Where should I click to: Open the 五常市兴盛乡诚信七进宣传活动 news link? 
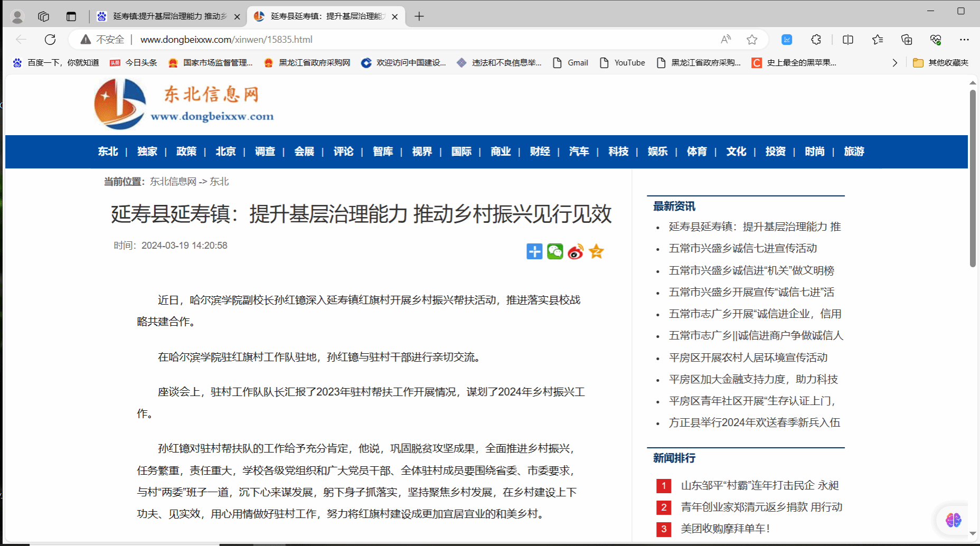click(742, 248)
